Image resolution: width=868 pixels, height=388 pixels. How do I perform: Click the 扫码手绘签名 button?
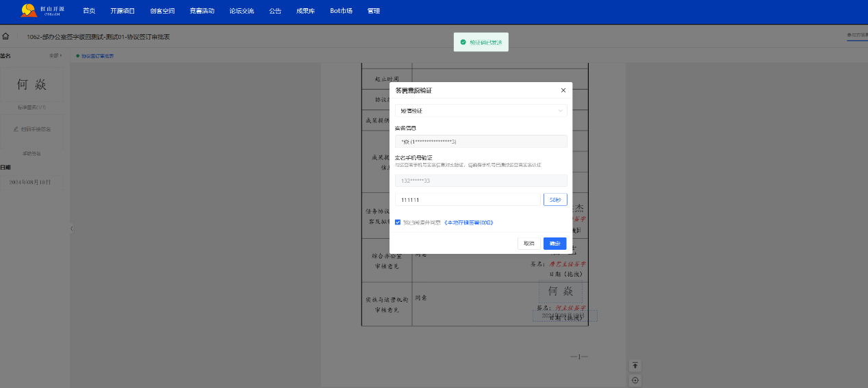32,129
